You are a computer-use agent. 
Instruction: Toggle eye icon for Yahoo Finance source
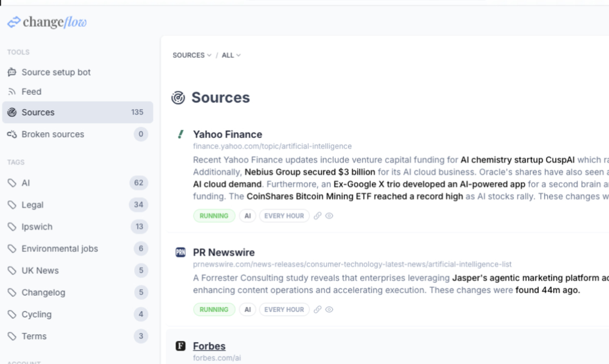click(x=329, y=216)
